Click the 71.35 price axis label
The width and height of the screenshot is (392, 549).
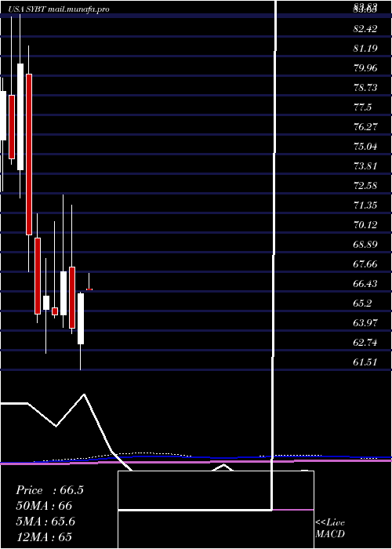(x=365, y=205)
